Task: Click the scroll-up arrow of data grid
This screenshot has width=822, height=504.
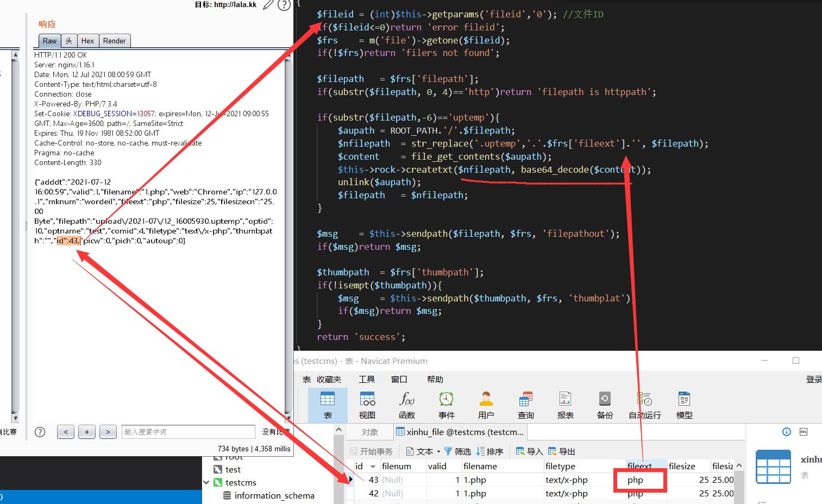Action: pos(739,466)
